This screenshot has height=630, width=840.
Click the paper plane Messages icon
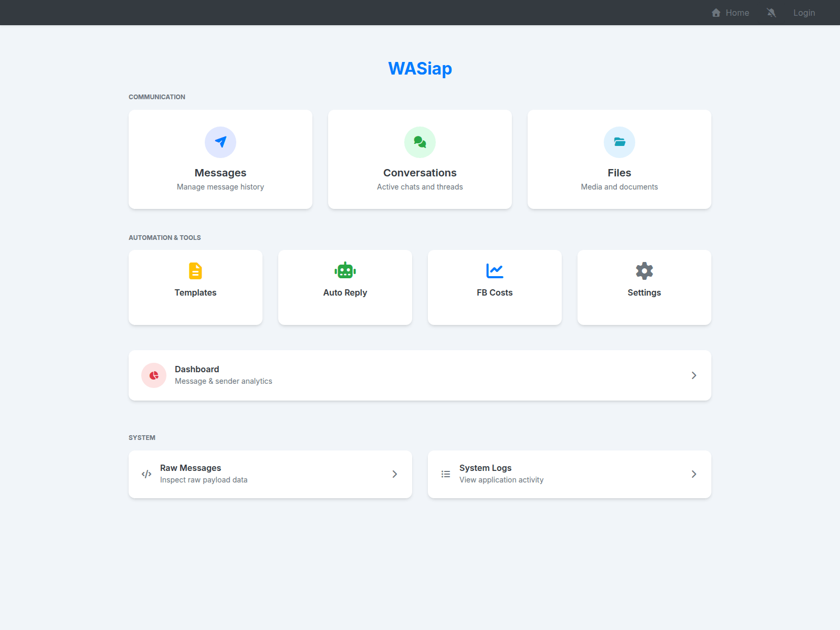(x=220, y=142)
